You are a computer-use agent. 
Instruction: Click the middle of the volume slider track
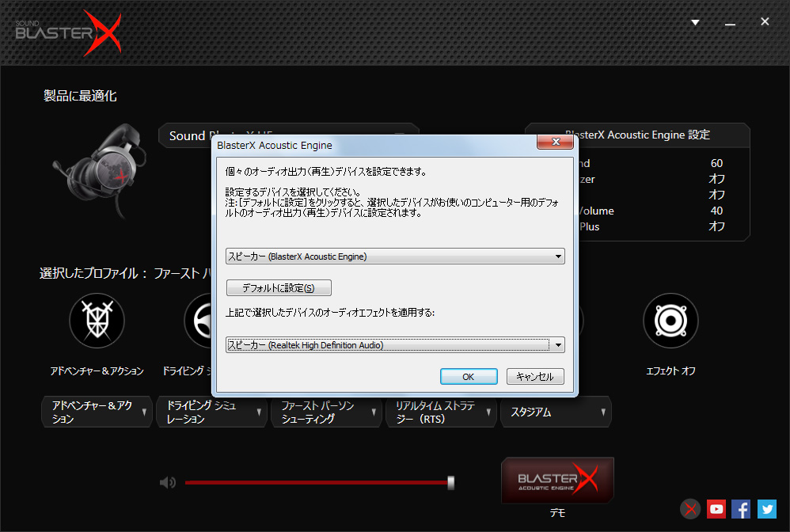tap(317, 483)
